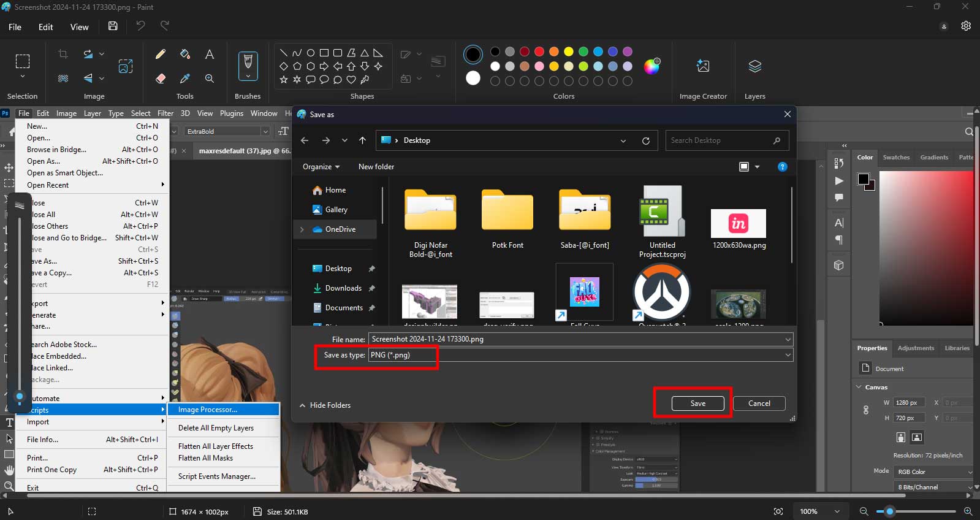Select the white secondary color circle
This screenshot has height=520, width=980.
pyautogui.click(x=473, y=78)
